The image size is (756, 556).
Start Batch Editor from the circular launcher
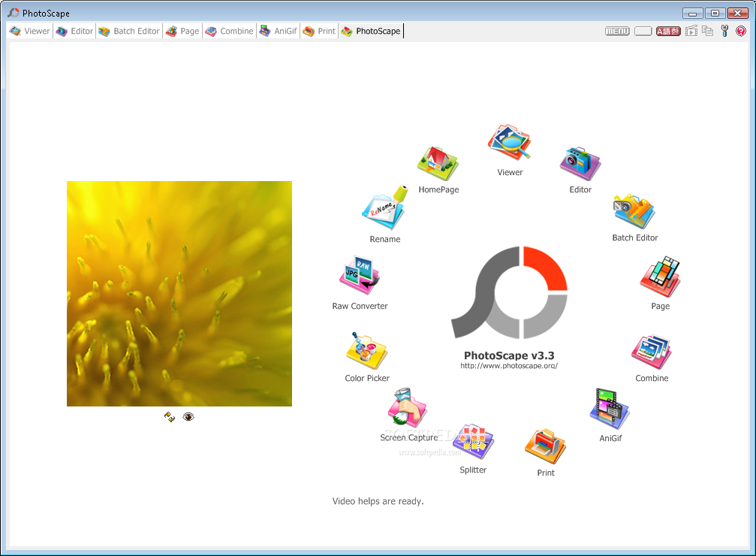634,211
